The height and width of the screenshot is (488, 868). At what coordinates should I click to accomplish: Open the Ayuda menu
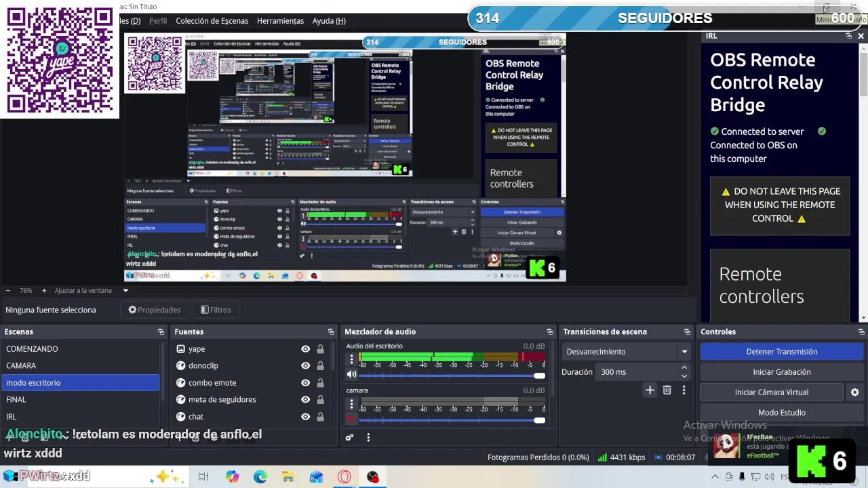point(329,21)
